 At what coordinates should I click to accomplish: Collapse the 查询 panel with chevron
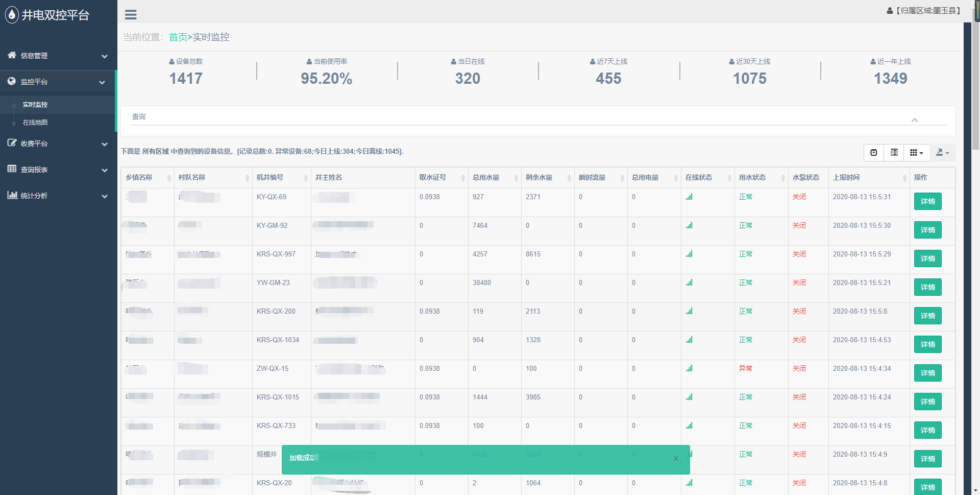(915, 120)
